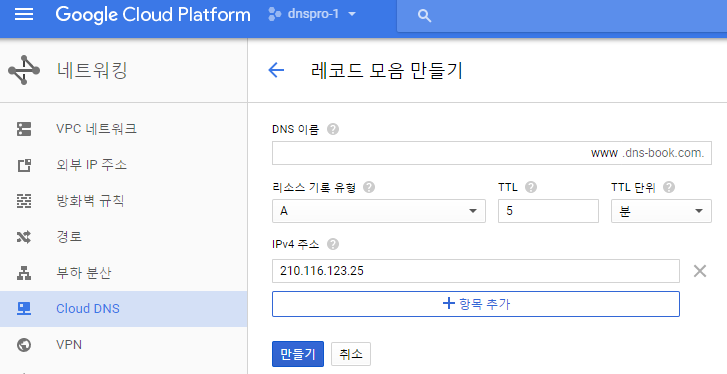Image resolution: width=727 pixels, height=374 pixels.
Task: Remove the 210.116.123.25 address entry
Action: tap(700, 271)
